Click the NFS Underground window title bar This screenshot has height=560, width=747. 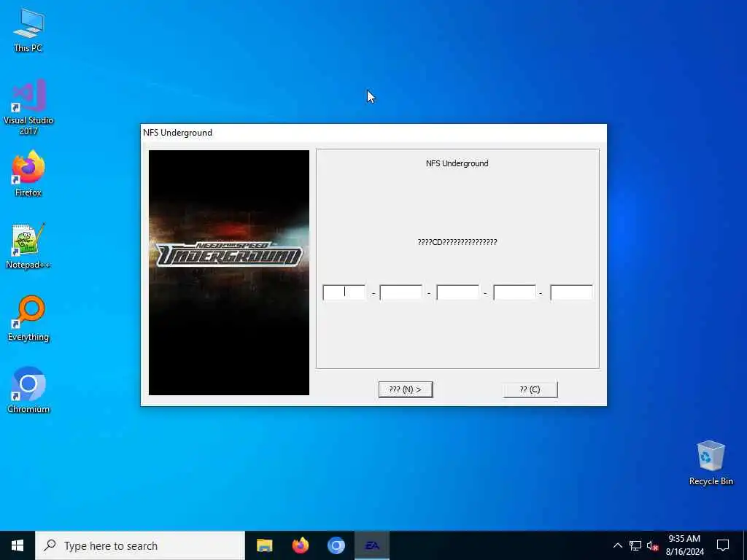373,133
